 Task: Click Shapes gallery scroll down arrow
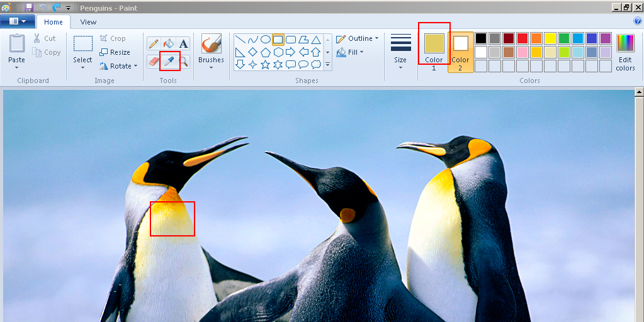tap(327, 52)
